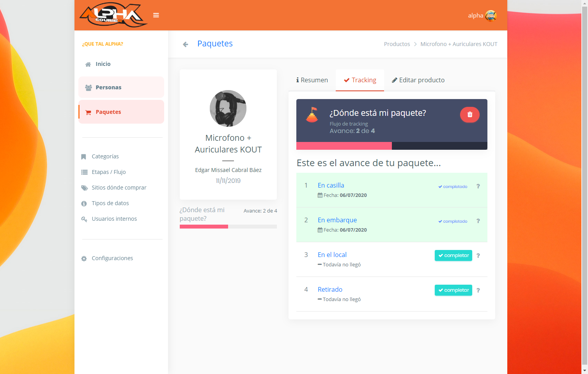Screen dimensions: 588x374
Task: Click the red trash delete button
Action: 470,115
